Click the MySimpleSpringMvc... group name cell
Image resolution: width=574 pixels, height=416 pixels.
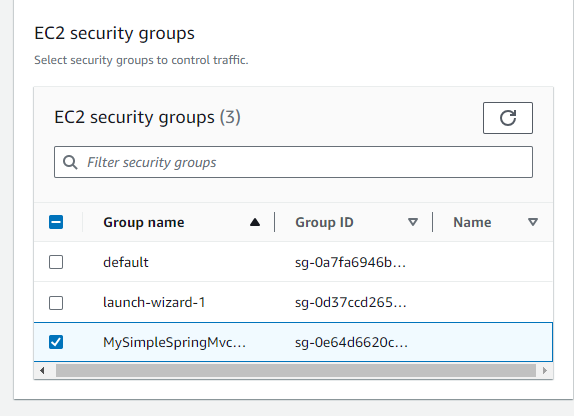(175, 342)
